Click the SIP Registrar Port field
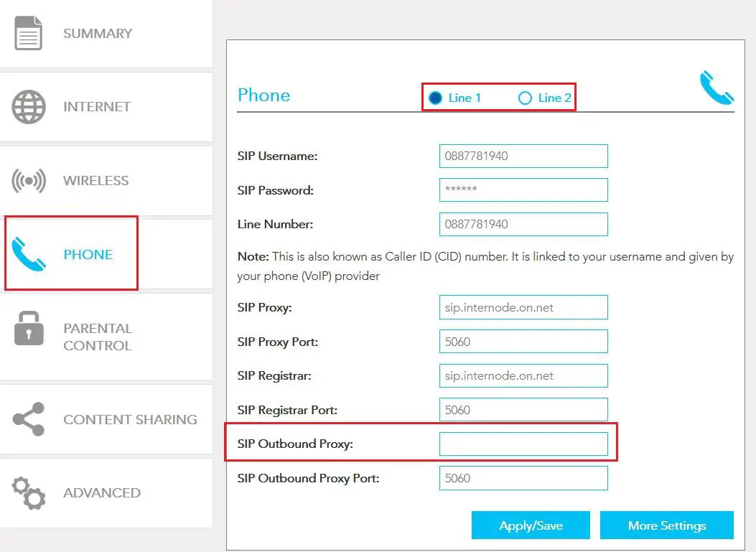 pyautogui.click(x=523, y=409)
